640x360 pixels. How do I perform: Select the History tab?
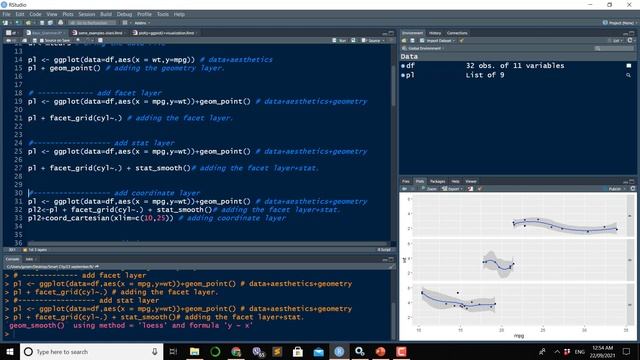[x=435, y=33]
